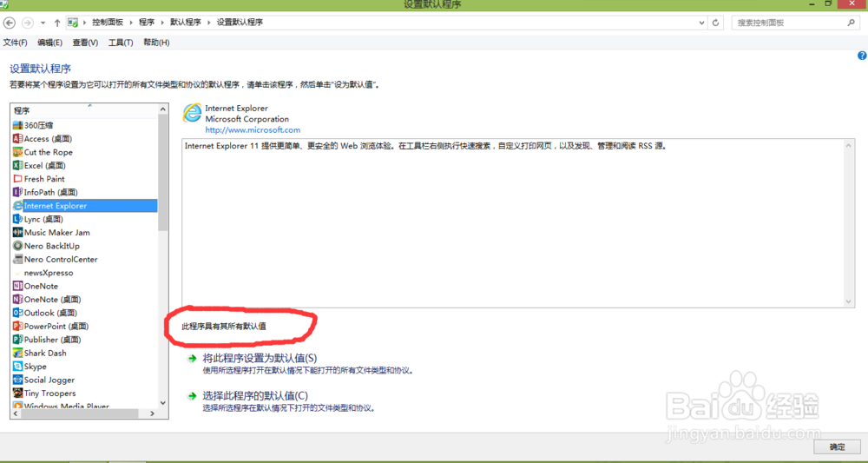Click the back navigation arrow
This screenshot has width=868, height=463.
(x=10, y=23)
